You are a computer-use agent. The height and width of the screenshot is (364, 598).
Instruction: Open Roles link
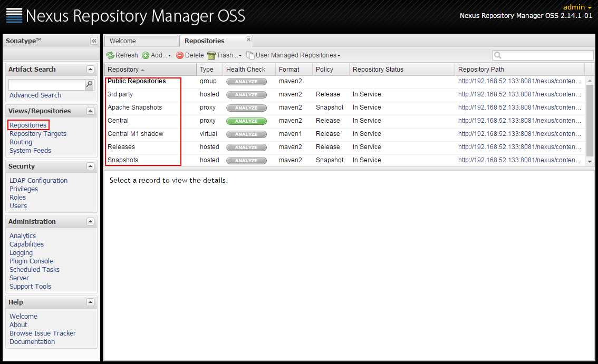17,198
